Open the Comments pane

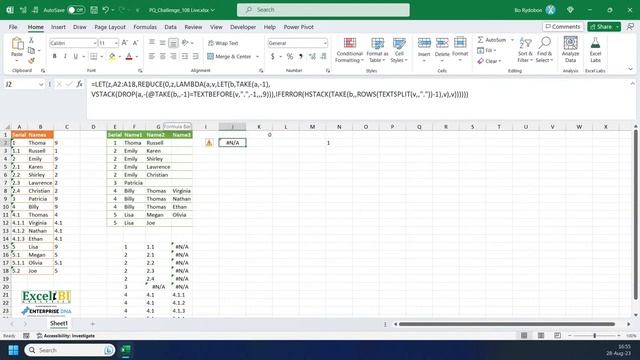[563, 27]
